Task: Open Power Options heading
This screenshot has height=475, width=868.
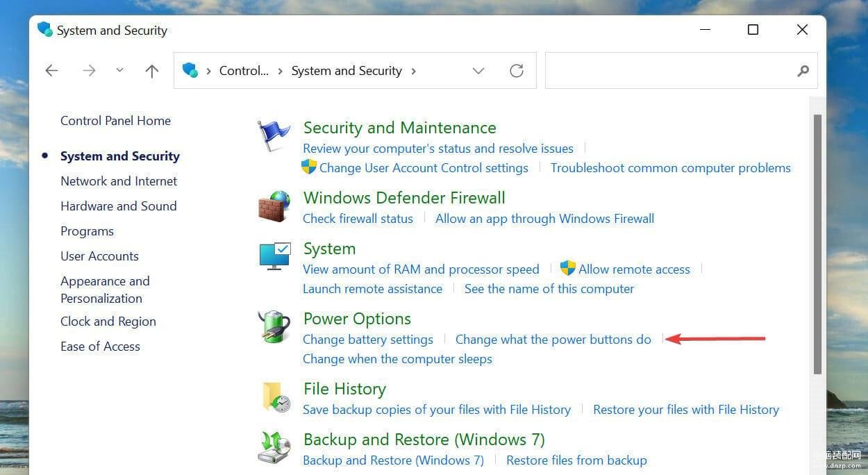Action: 357,319
